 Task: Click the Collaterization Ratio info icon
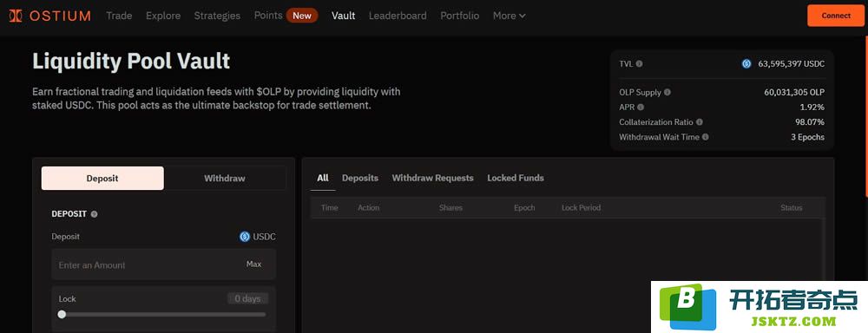click(699, 121)
